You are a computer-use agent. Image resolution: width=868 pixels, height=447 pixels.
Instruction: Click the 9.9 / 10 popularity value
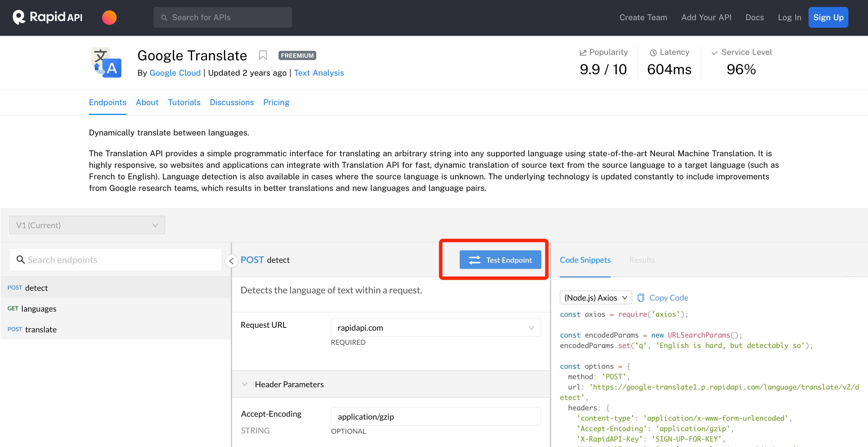click(x=603, y=69)
